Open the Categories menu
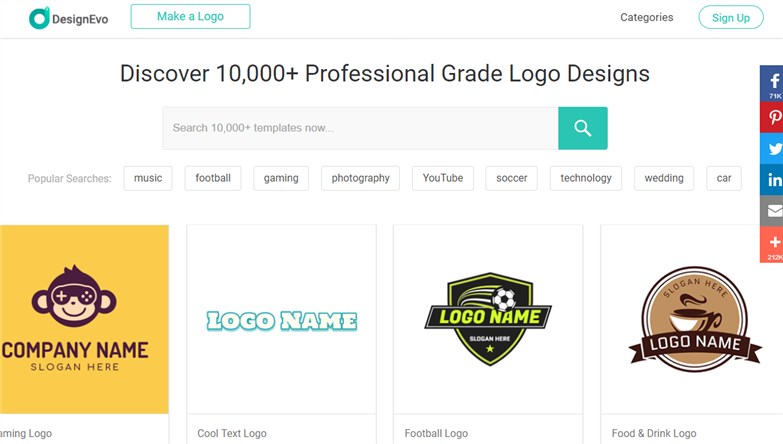 click(x=646, y=17)
